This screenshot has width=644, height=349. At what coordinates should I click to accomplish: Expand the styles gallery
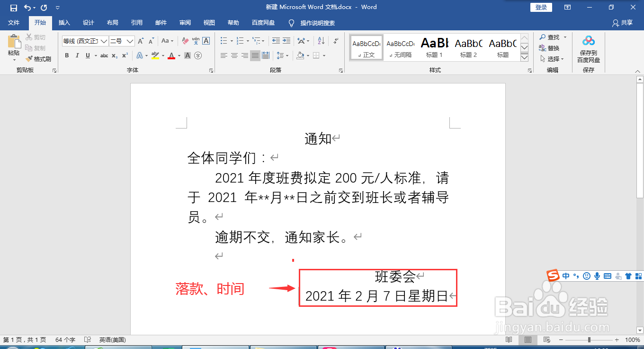524,57
